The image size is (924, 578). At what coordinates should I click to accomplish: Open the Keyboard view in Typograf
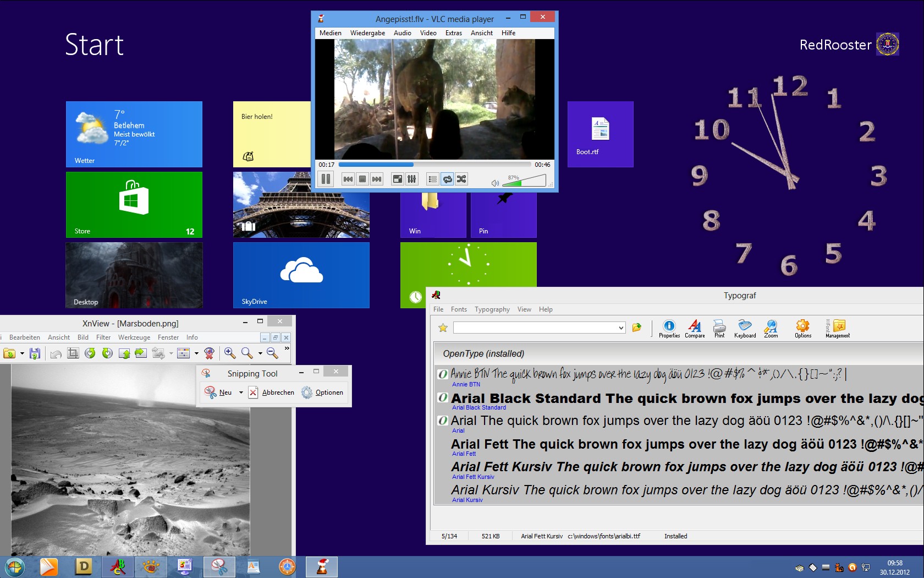[745, 328]
